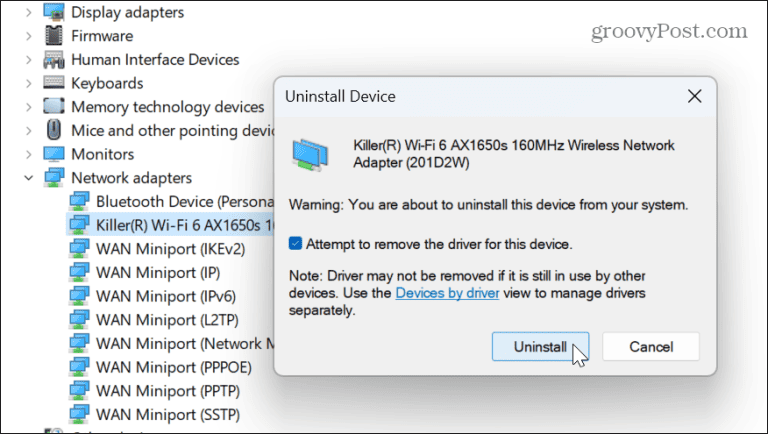This screenshot has width=768, height=434.
Task: Click the Human Interface Devices icon
Action: click(x=51, y=59)
